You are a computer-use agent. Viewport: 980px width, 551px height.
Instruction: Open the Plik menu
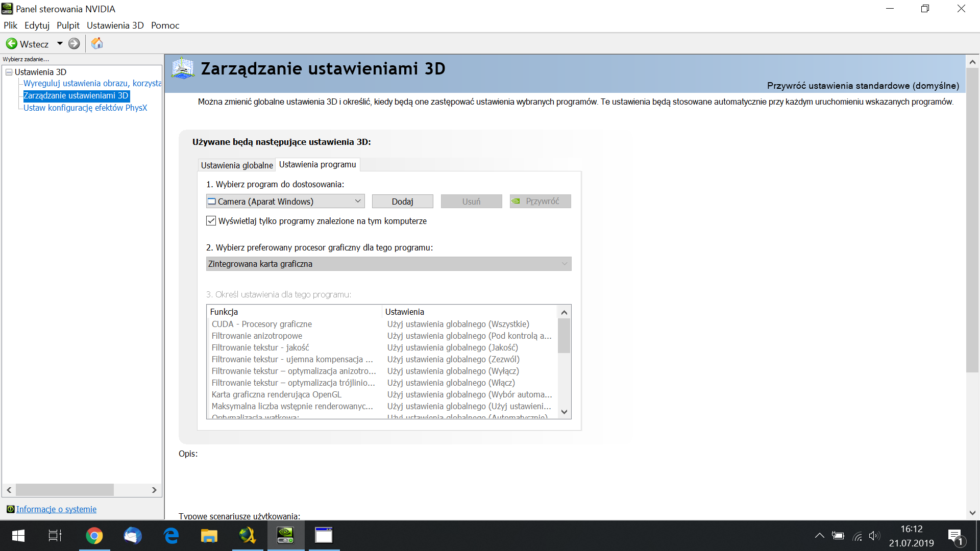click(x=10, y=26)
